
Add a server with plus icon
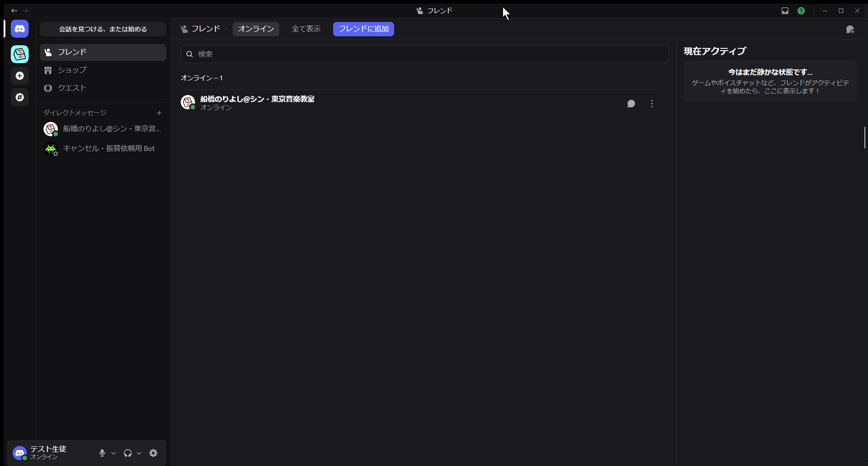point(20,76)
